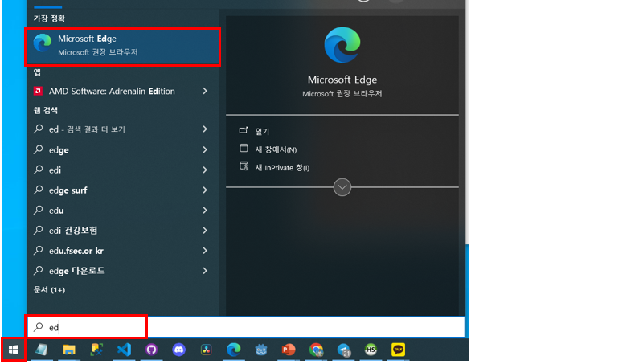Expand the 'edu' suggestion arrow

click(x=205, y=211)
